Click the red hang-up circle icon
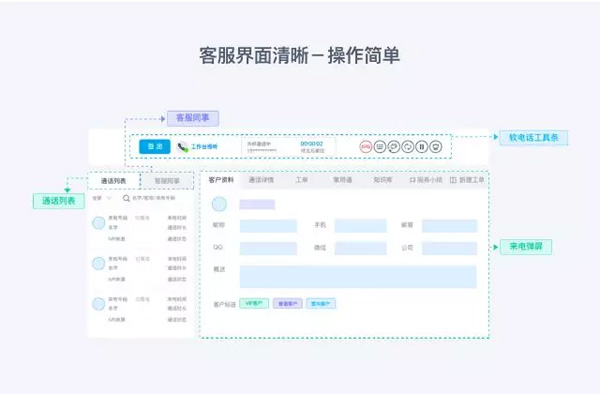 click(x=366, y=147)
